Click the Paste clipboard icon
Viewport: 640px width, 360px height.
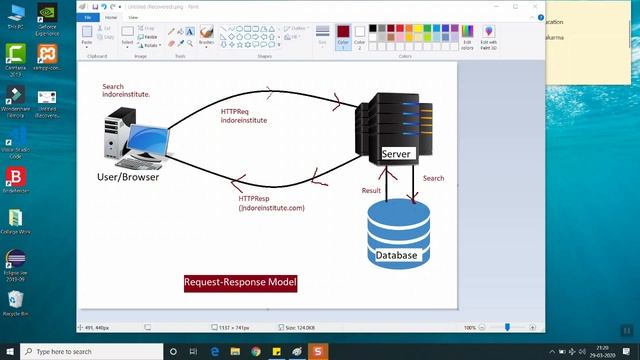pos(87,32)
